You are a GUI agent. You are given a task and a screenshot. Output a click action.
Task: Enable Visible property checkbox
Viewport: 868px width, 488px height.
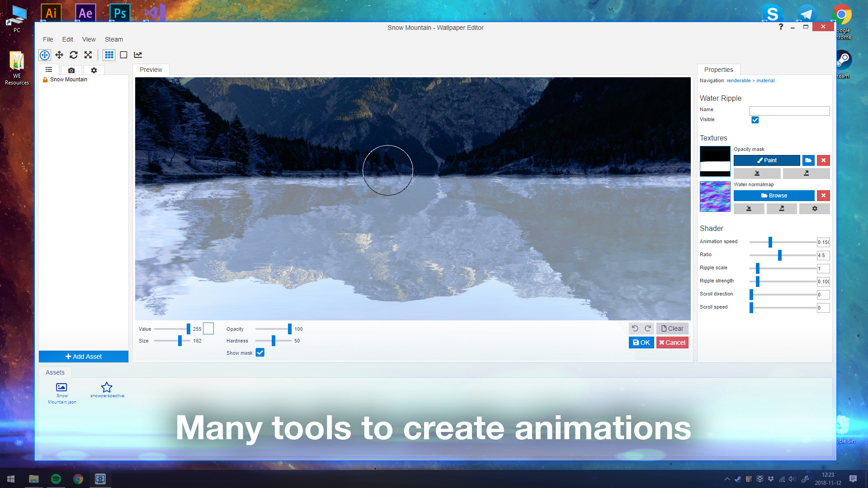tap(755, 120)
